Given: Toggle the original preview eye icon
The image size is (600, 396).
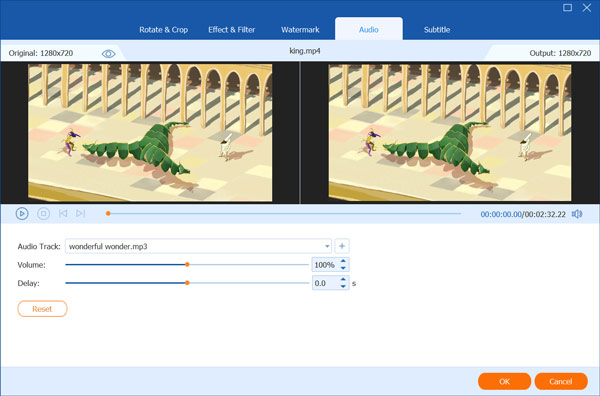Looking at the screenshot, I should click(108, 54).
